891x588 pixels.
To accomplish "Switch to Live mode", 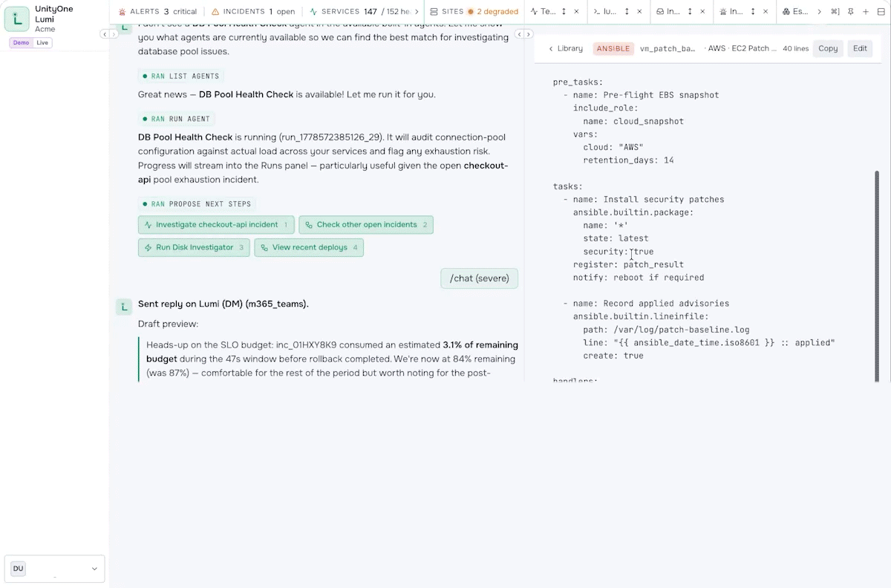I will tap(43, 43).
